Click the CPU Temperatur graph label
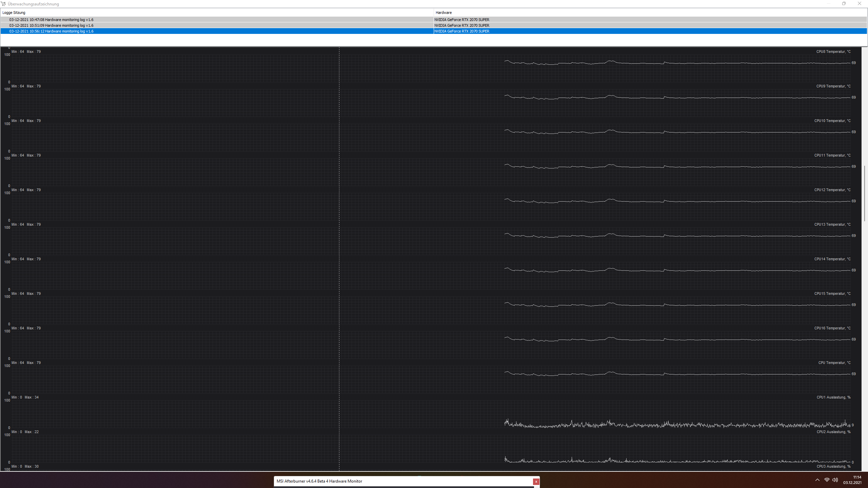 (x=834, y=363)
